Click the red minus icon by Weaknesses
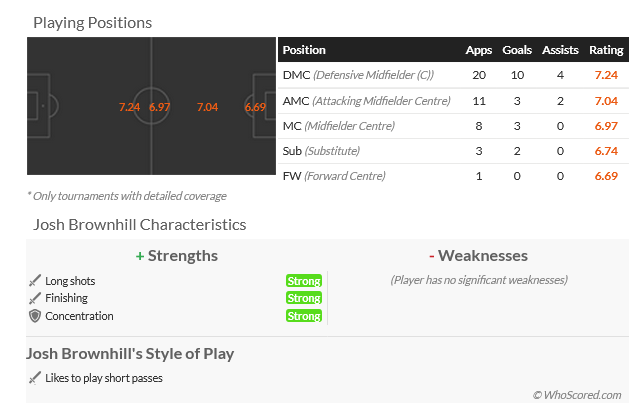The image size is (637, 405). [431, 256]
